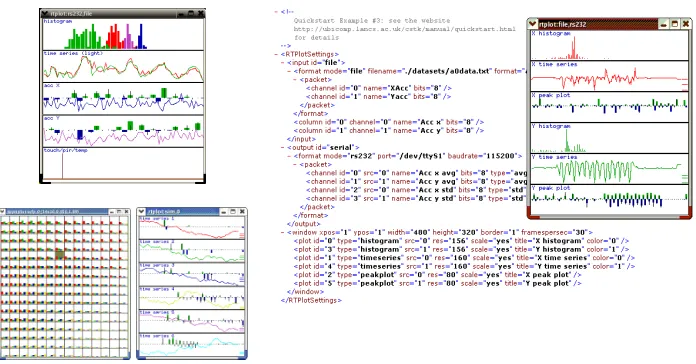Select the column name="Acc y" line
Image resolution: width=696 pixels, height=364 pixels.
pos(389,131)
